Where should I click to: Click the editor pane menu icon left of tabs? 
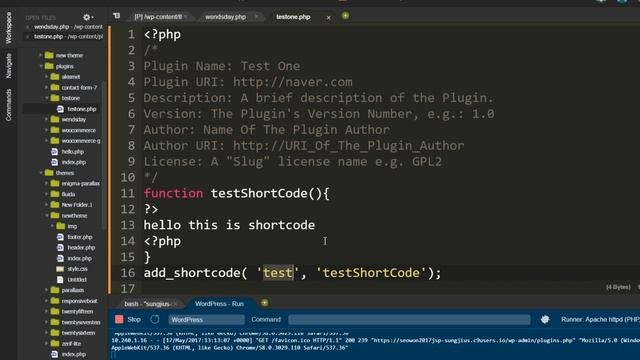117,16
